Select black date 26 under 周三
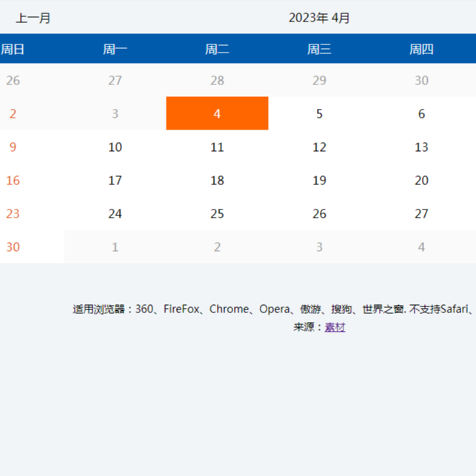 [319, 213]
